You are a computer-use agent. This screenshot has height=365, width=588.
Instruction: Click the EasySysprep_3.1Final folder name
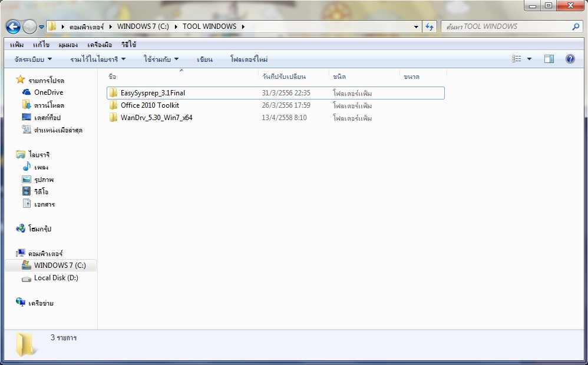153,93
